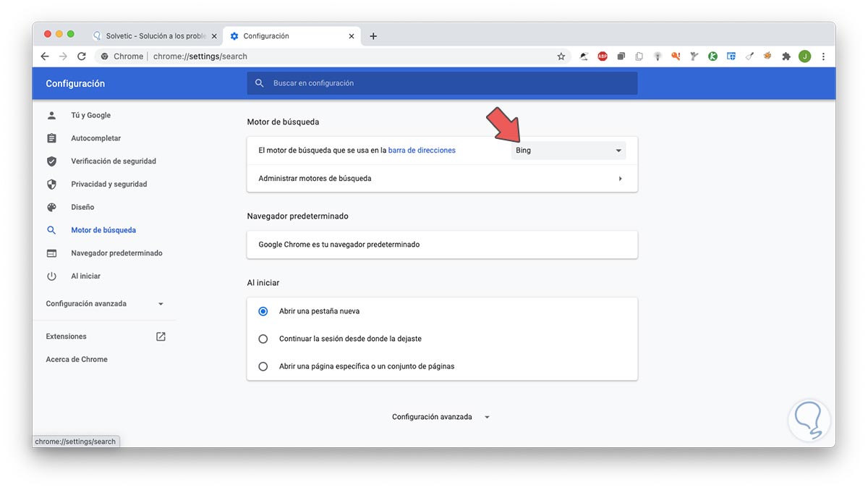
Task: Open the green J profile avatar
Action: click(805, 56)
